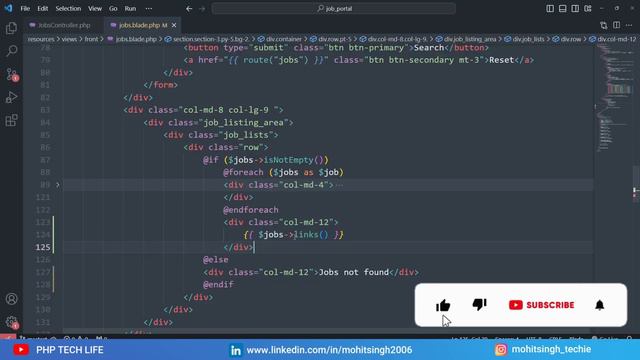The image size is (640, 360).
Task: Click the @else directive on line 126
Action: [x=216, y=260]
